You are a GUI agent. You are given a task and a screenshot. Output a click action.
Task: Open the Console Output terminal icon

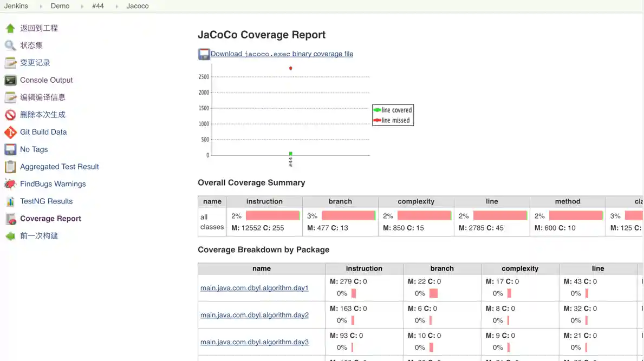(10, 80)
